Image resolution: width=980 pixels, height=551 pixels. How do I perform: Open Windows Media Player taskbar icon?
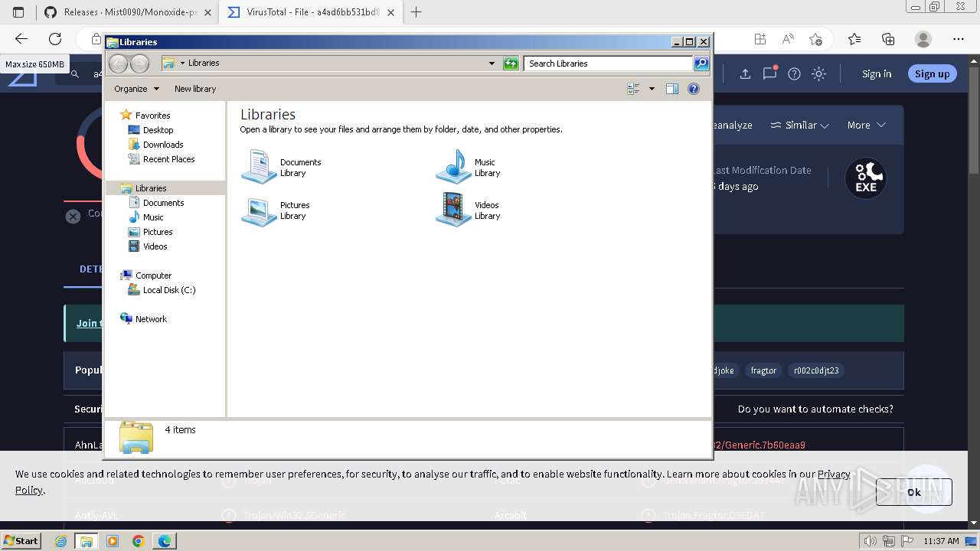coord(113,541)
